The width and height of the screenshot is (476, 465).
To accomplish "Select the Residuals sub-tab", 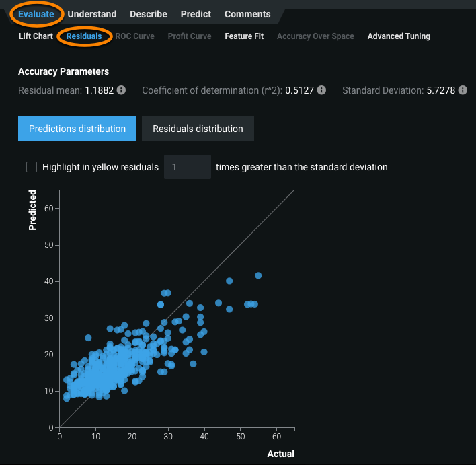I will click(84, 36).
